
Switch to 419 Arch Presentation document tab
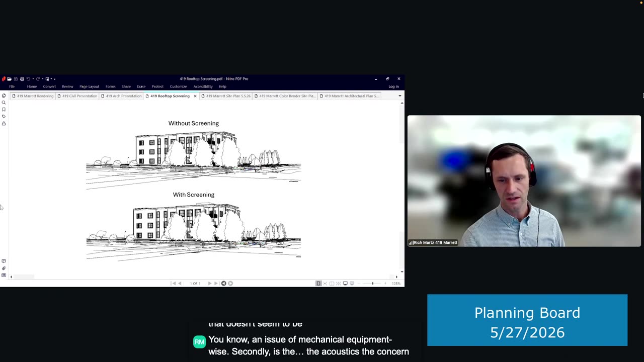pyautogui.click(x=121, y=96)
